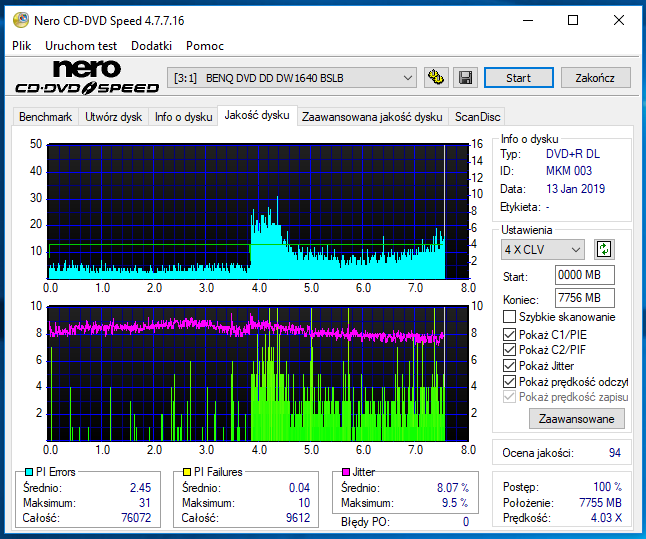The width and height of the screenshot is (646, 539).
Task: Click the disabled Pokaż prędkość zapisu checkbox
Action: [509, 397]
